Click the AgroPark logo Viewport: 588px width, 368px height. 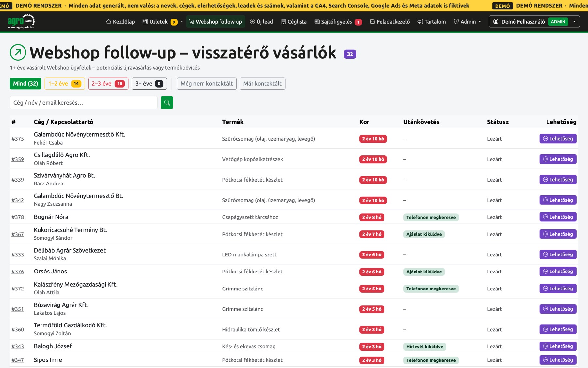click(21, 22)
